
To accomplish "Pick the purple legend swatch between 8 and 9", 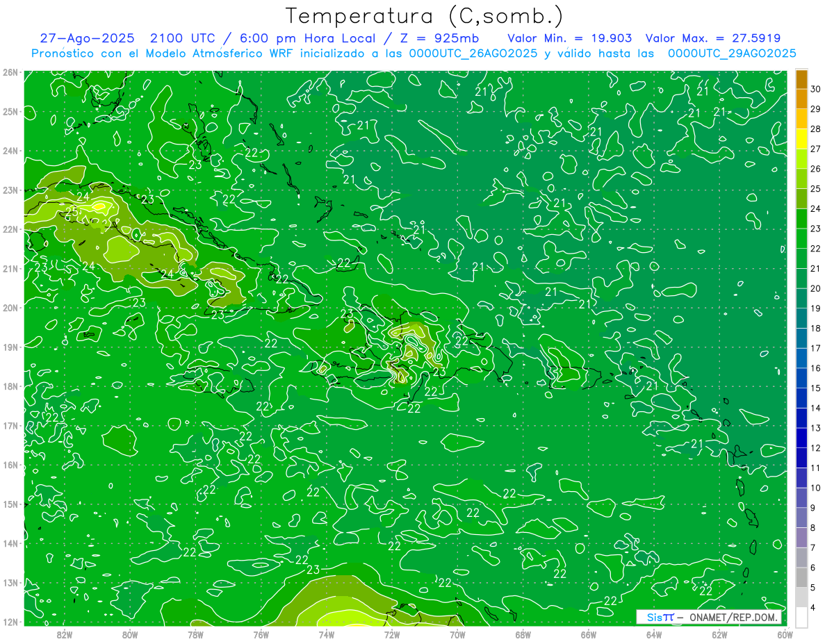I will (x=801, y=518).
